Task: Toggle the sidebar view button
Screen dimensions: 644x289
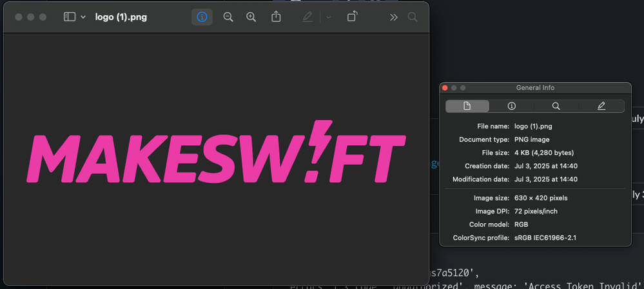Action: click(x=70, y=17)
